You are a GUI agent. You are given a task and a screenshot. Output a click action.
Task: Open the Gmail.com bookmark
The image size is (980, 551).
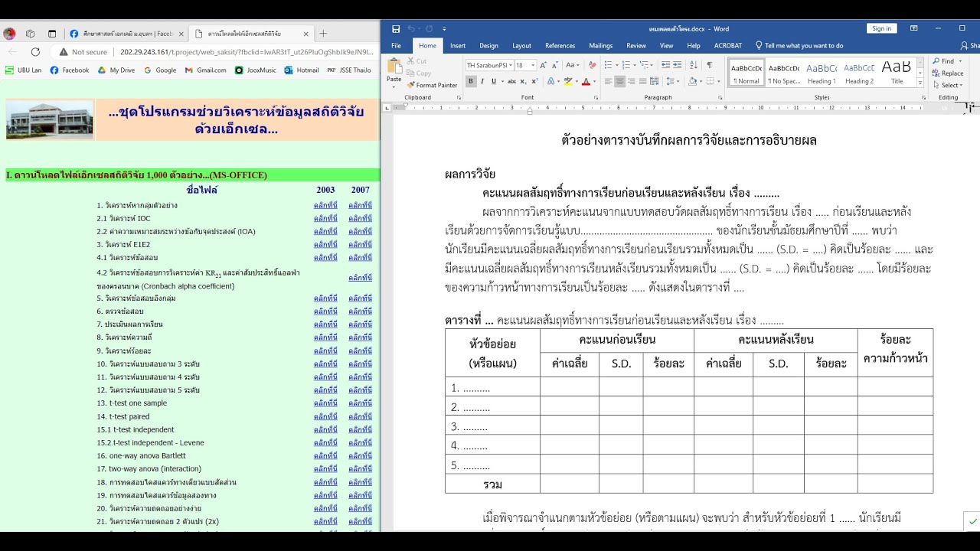205,70
